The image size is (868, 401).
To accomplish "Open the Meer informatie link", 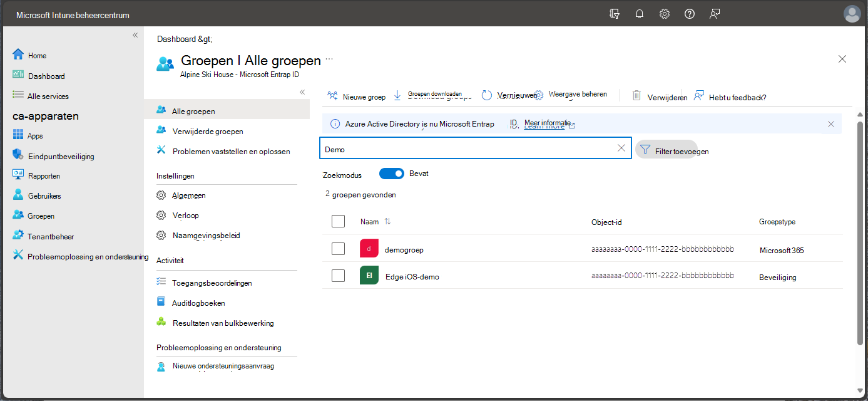I will coord(549,124).
